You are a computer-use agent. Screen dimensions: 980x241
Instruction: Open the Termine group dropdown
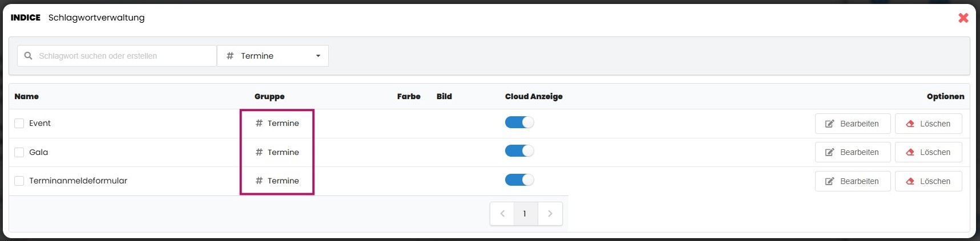coord(273,56)
